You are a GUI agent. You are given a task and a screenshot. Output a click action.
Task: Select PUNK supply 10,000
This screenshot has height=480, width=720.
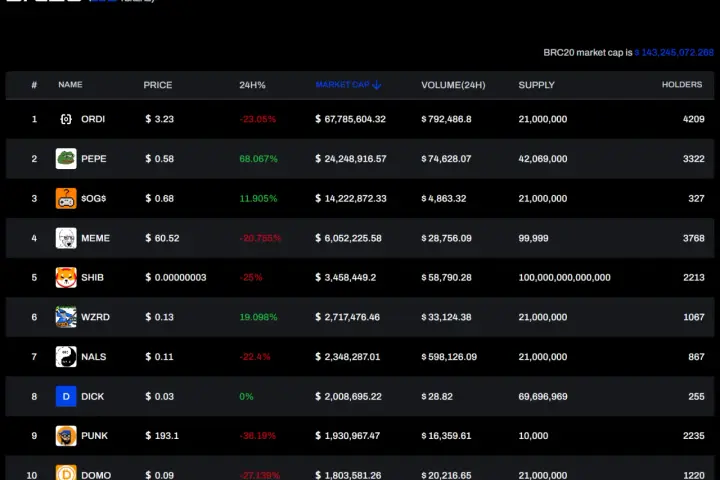coord(533,436)
